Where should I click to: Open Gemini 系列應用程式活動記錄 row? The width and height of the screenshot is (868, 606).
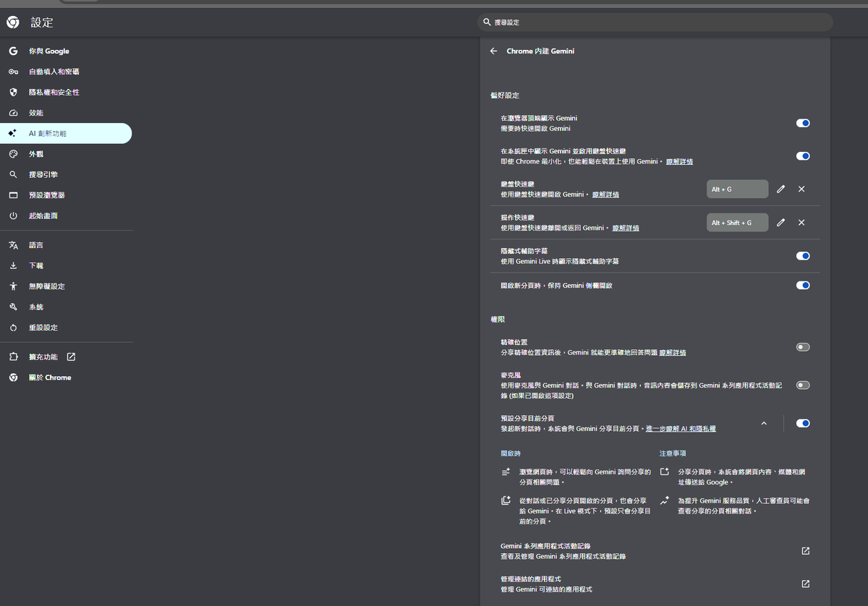click(655, 551)
